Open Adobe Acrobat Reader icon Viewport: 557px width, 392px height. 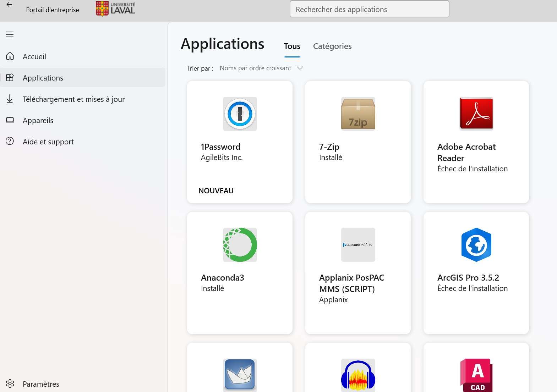[476, 114]
